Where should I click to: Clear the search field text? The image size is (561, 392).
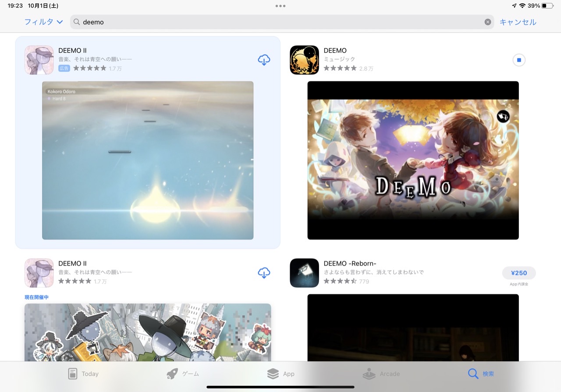click(x=487, y=22)
